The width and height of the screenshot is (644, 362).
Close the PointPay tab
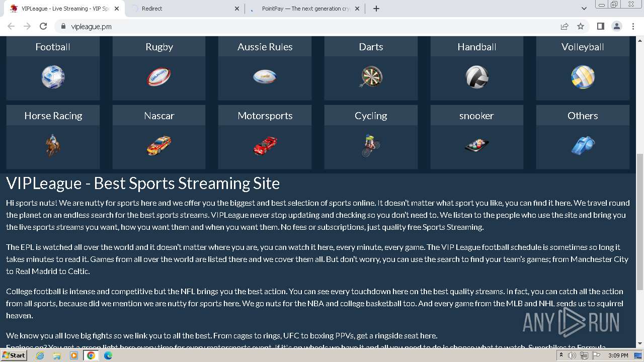357,9
